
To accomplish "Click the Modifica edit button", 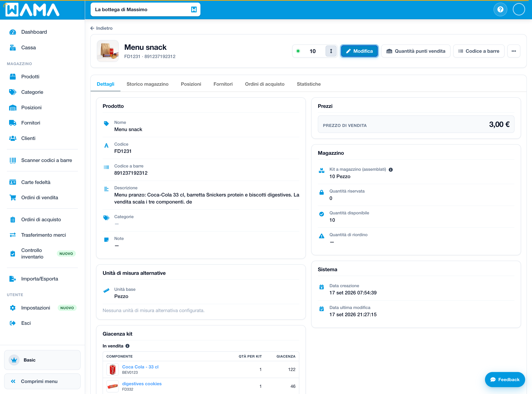I will point(359,51).
